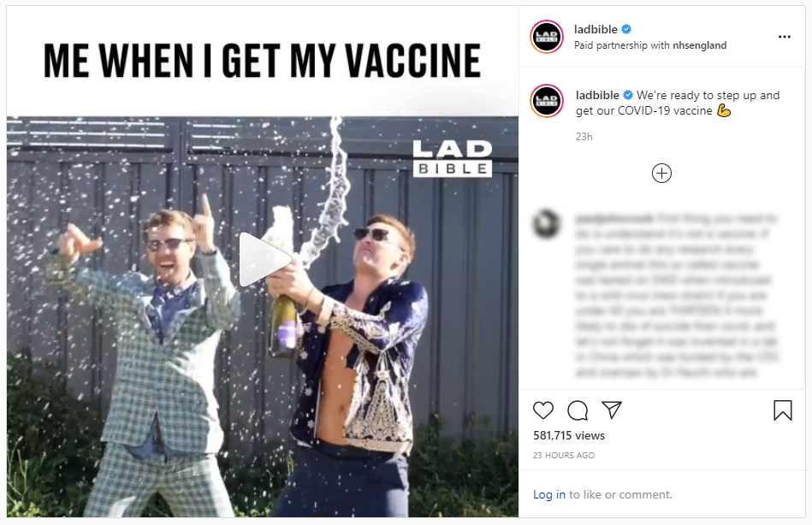This screenshot has width=812, height=525.
Task: Click the blurred commenter's username
Action: (x=614, y=219)
